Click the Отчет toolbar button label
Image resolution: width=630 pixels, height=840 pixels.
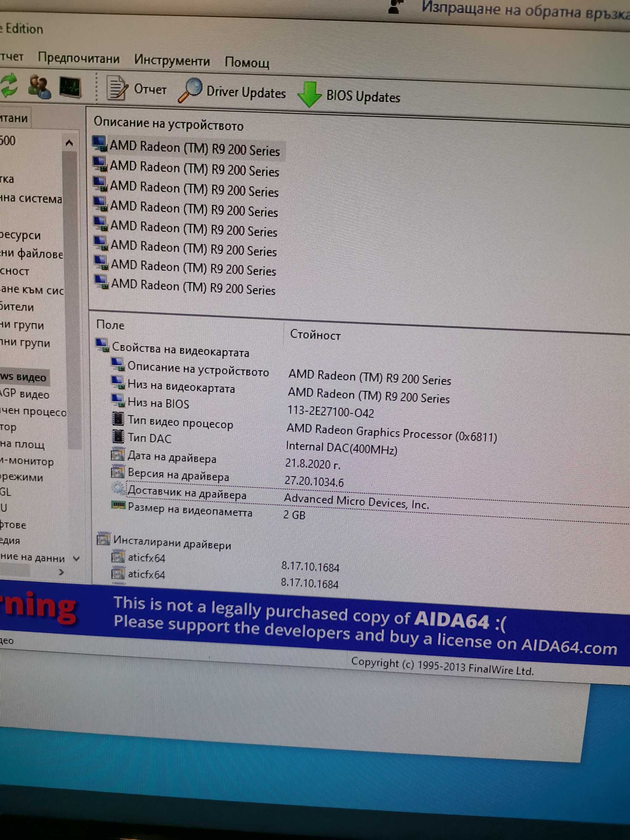150,89
